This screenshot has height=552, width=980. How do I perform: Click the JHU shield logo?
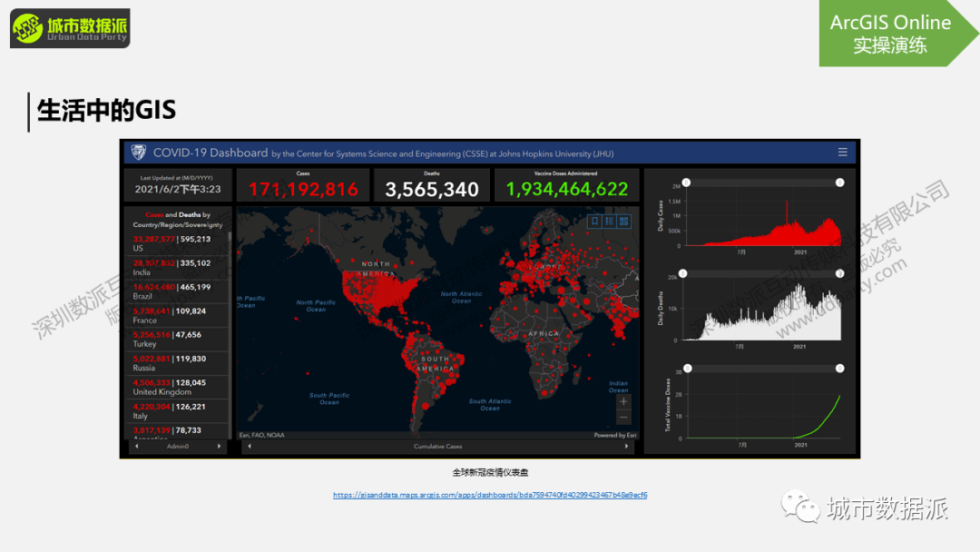138,152
